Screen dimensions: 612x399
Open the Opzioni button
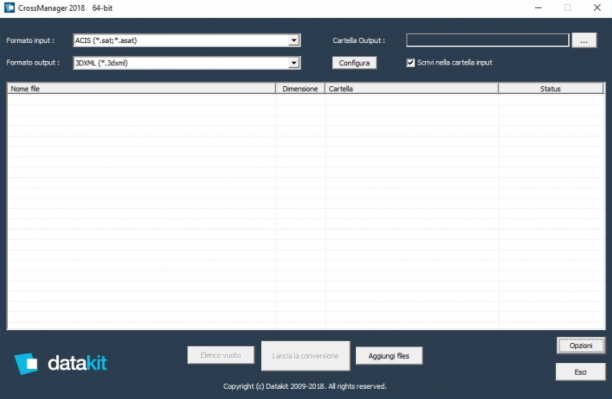(580, 346)
